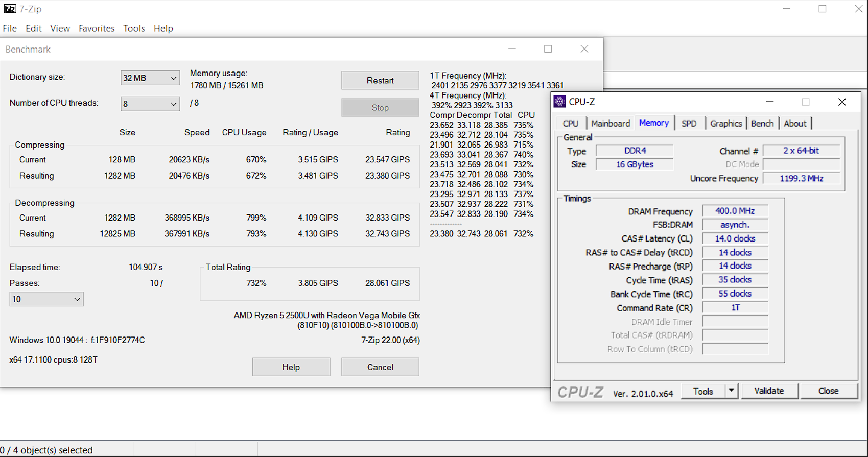Click the memory usage text 1780 MB / 15261 MB
868x457 pixels.
pos(227,86)
